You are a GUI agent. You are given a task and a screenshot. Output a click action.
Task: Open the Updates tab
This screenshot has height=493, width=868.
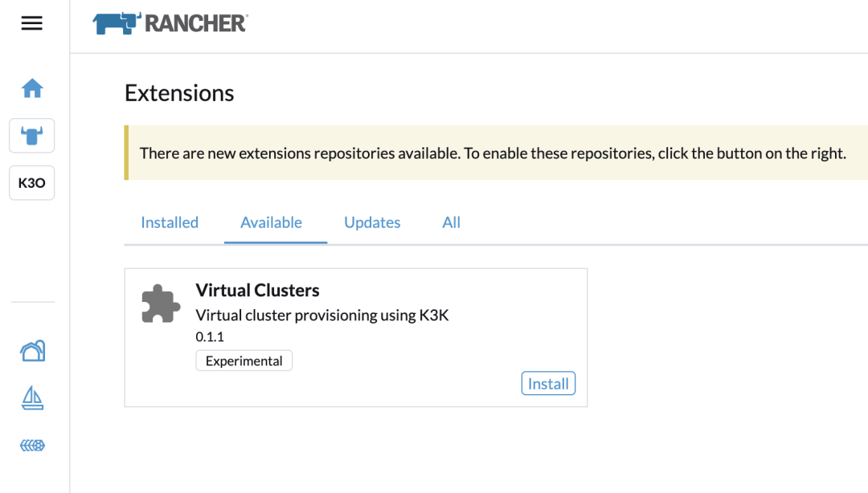tap(372, 222)
